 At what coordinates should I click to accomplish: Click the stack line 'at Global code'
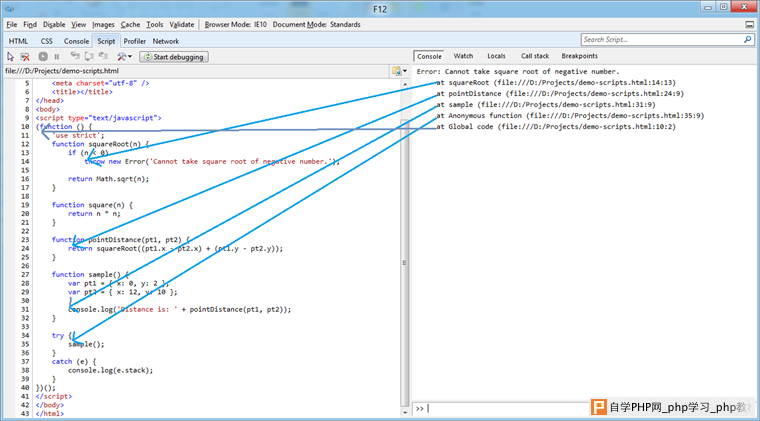pyautogui.click(x=556, y=127)
